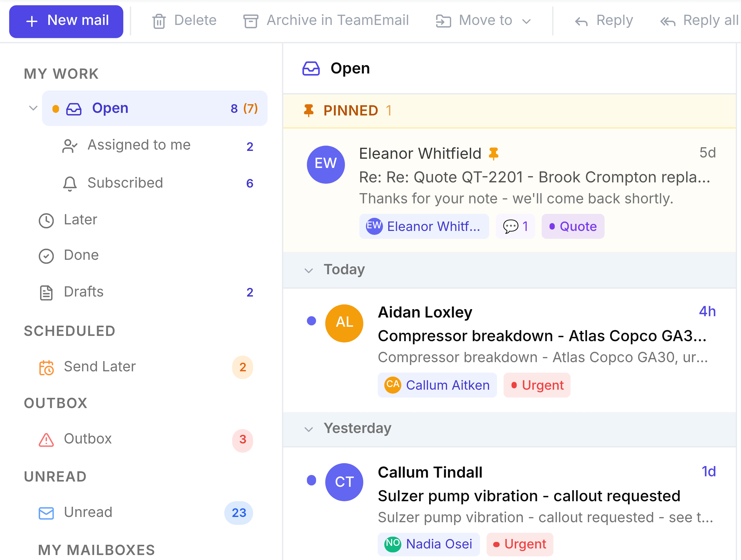The width and height of the screenshot is (741, 560).
Task: Click the Delete trash icon
Action: [159, 21]
